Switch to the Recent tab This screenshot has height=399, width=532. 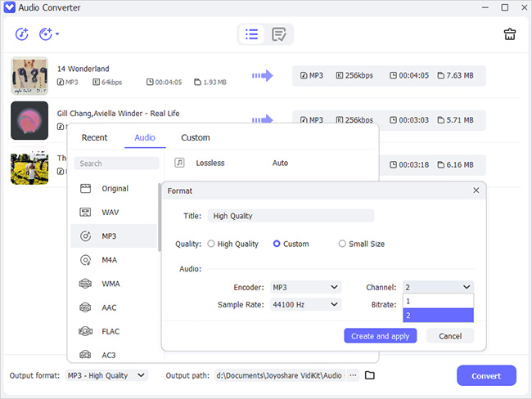click(94, 137)
